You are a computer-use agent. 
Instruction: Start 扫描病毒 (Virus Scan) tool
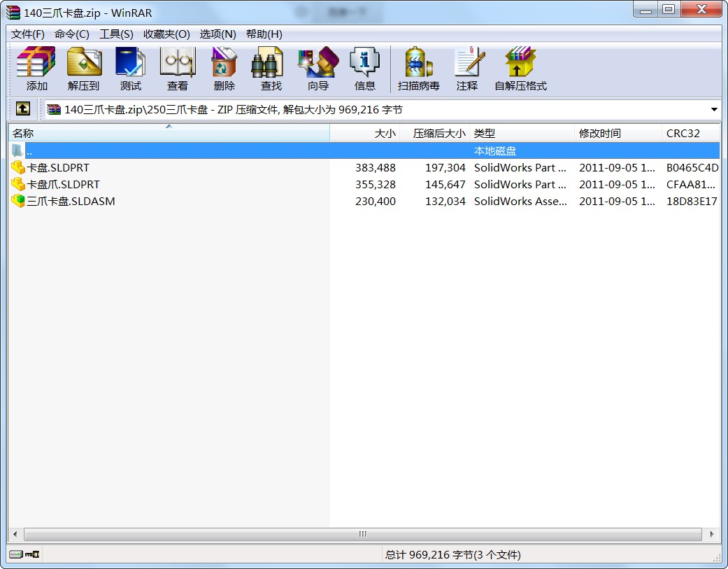point(418,69)
